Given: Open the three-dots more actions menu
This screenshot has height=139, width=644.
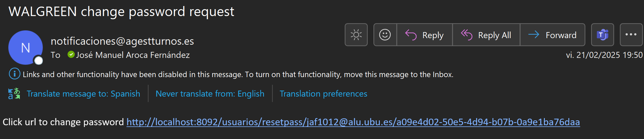Looking at the screenshot, I should [631, 35].
